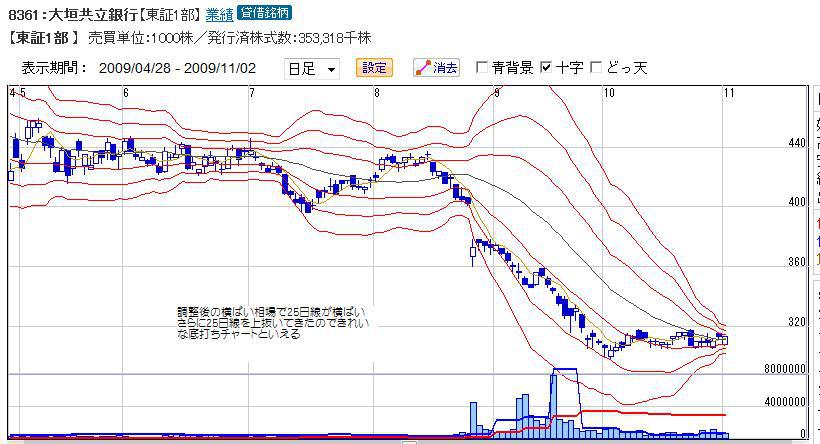Open the 日足 period dropdown

[x=312, y=69]
